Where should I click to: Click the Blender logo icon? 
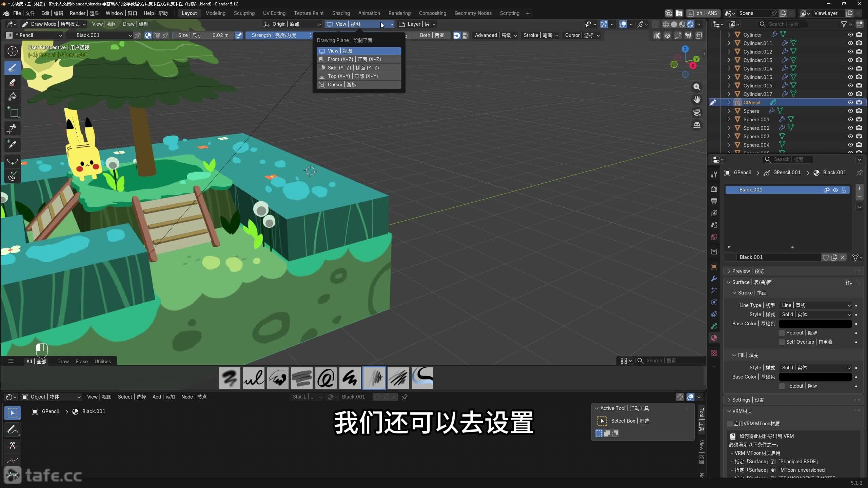click(x=6, y=13)
